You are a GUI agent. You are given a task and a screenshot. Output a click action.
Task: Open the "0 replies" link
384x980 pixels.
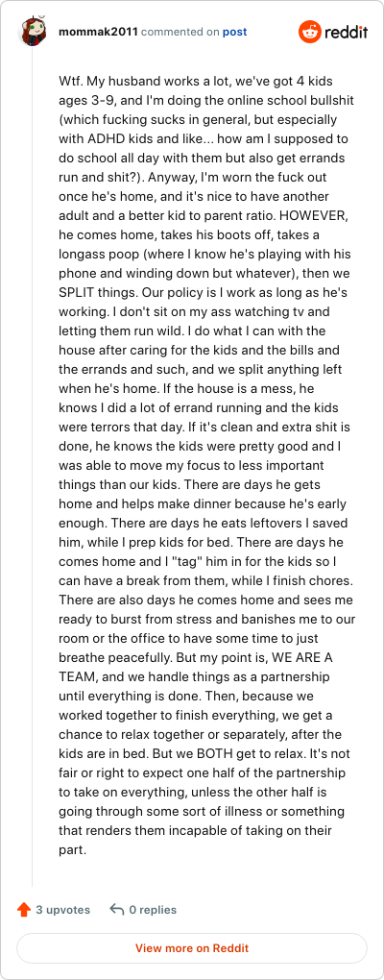(153, 910)
